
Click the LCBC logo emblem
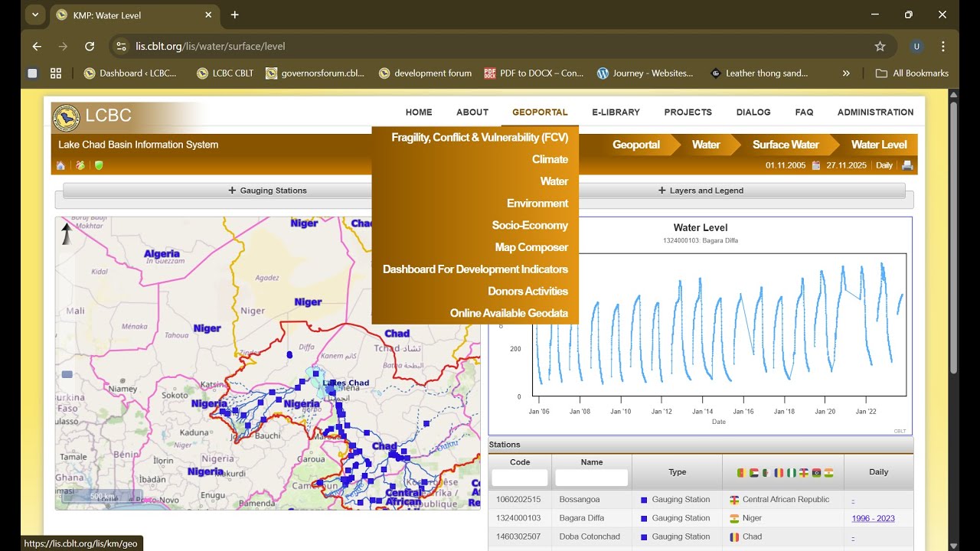67,117
